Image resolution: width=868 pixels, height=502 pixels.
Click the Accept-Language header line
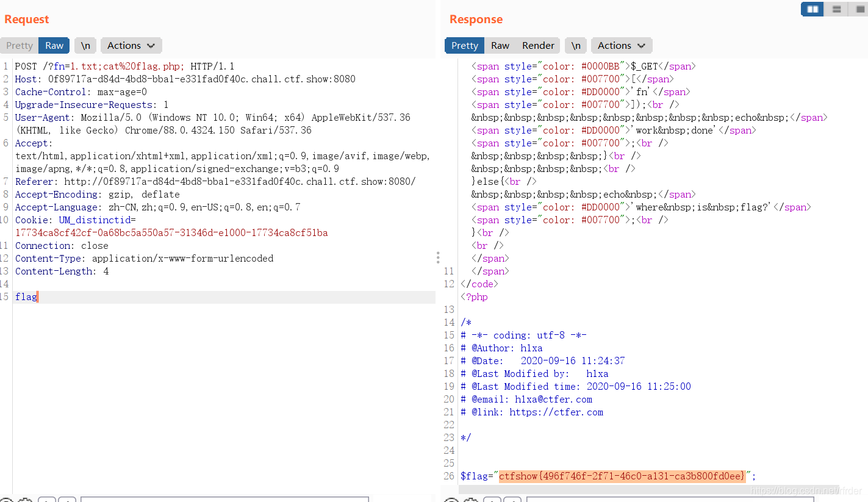pyautogui.click(x=158, y=207)
